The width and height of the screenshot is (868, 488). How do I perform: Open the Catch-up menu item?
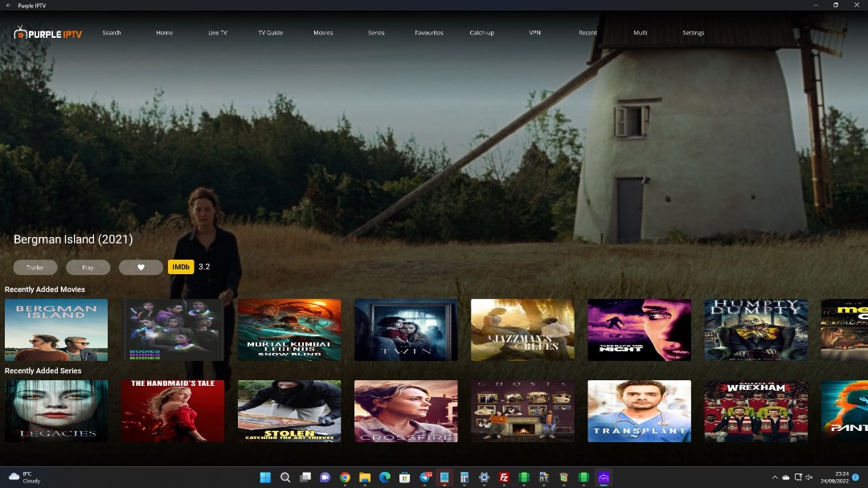click(481, 33)
